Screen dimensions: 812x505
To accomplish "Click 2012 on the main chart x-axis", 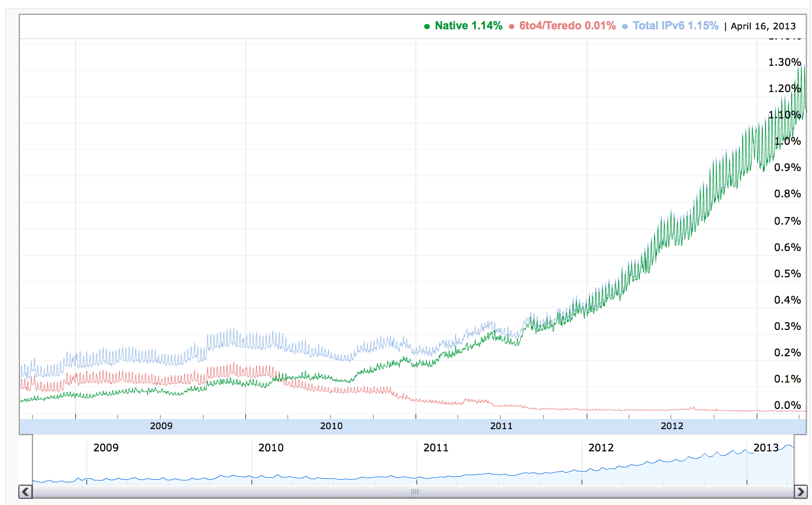I will [x=672, y=426].
